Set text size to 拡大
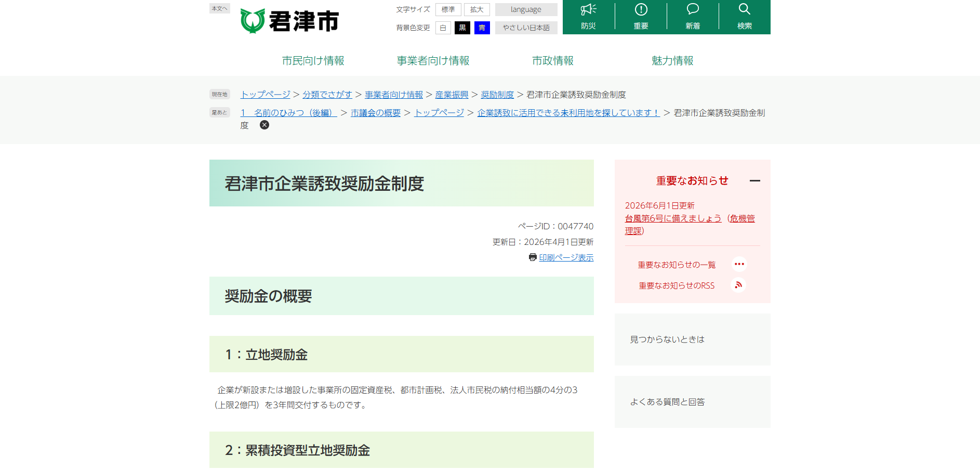This screenshot has height=469, width=980. click(477, 9)
